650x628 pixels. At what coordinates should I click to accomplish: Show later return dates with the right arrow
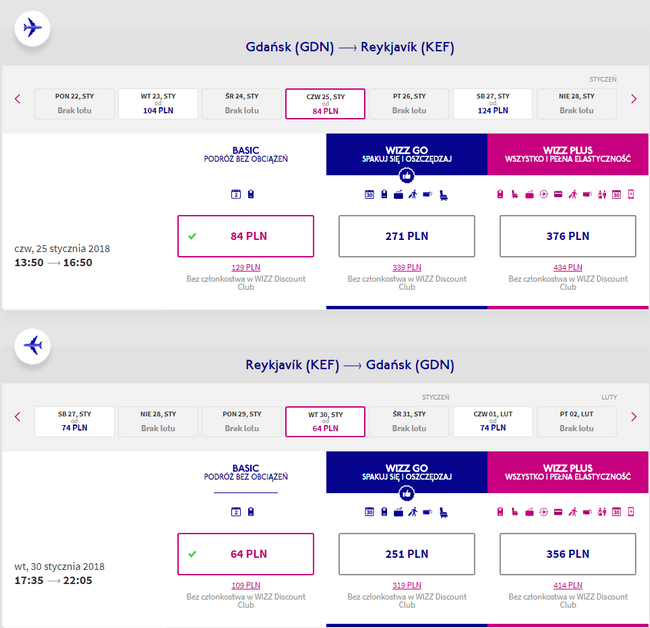click(633, 417)
